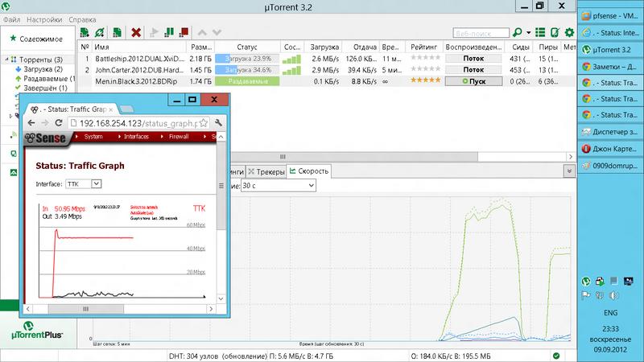Image resolution: width=644 pixels, height=362 pixels.
Task: Open a new tab in Chrome
Action: pyautogui.click(x=127, y=109)
